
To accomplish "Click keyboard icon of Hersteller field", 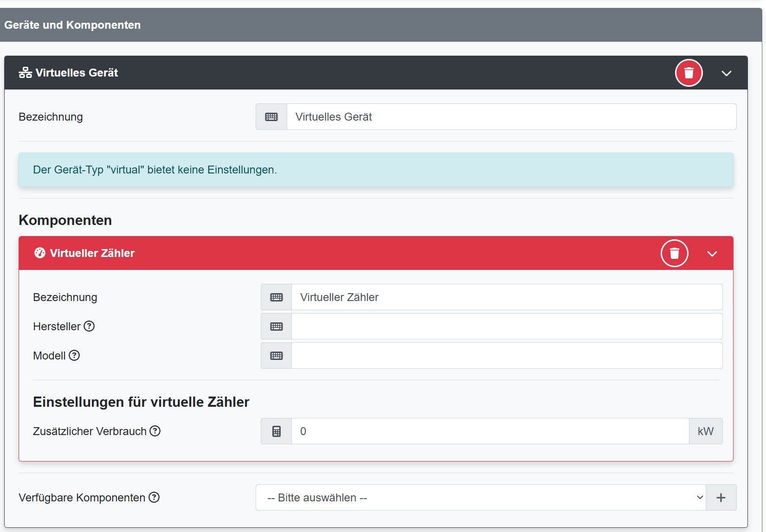I will [x=277, y=327].
